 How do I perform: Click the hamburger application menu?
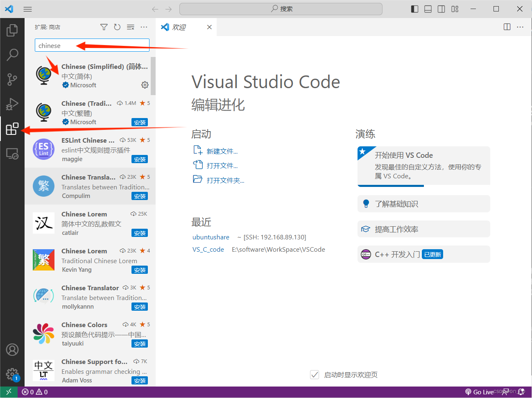[28, 9]
